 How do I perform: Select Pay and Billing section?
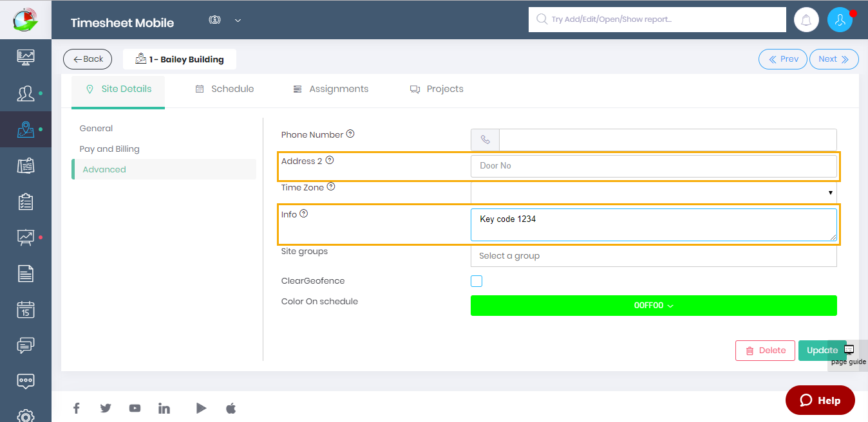click(109, 149)
